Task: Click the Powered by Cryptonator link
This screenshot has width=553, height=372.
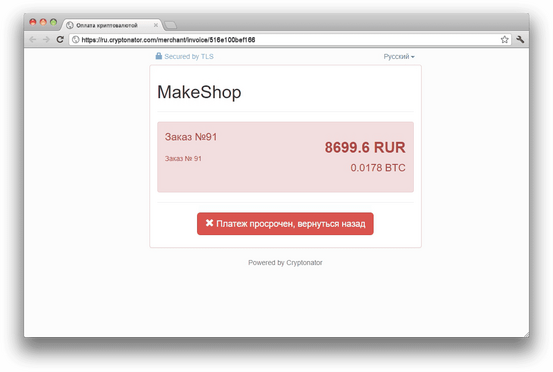Action: [285, 262]
